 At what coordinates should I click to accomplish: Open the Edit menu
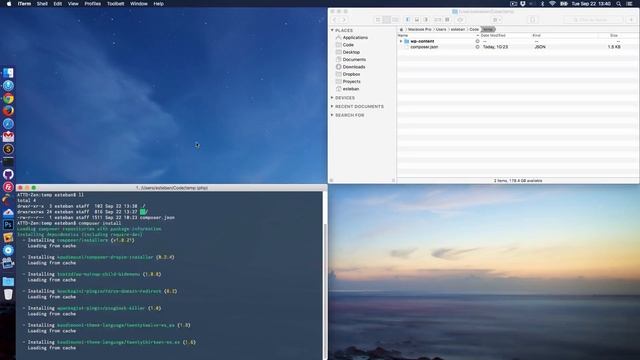pyautogui.click(x=58, y=4)
